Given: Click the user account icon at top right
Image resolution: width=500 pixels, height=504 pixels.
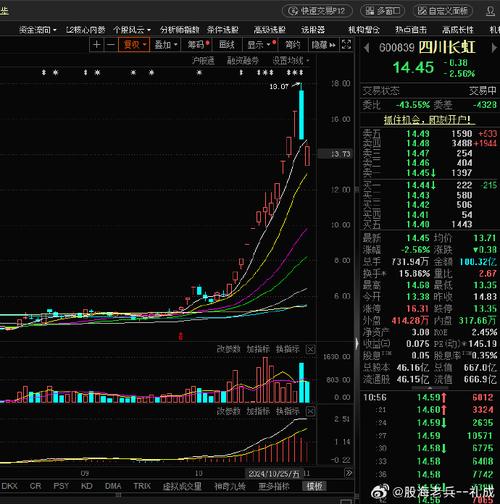Looking at the screenshot, I should [490, 11].
